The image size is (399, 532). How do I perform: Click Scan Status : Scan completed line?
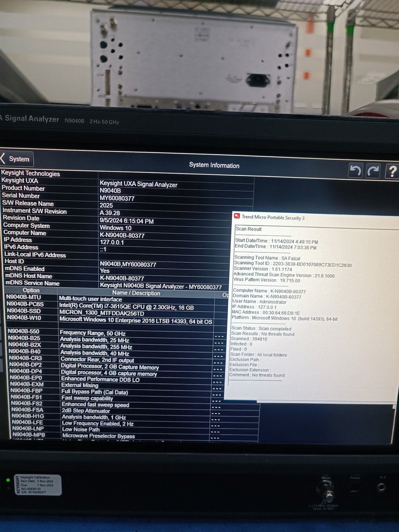click(x=261, y=328)
